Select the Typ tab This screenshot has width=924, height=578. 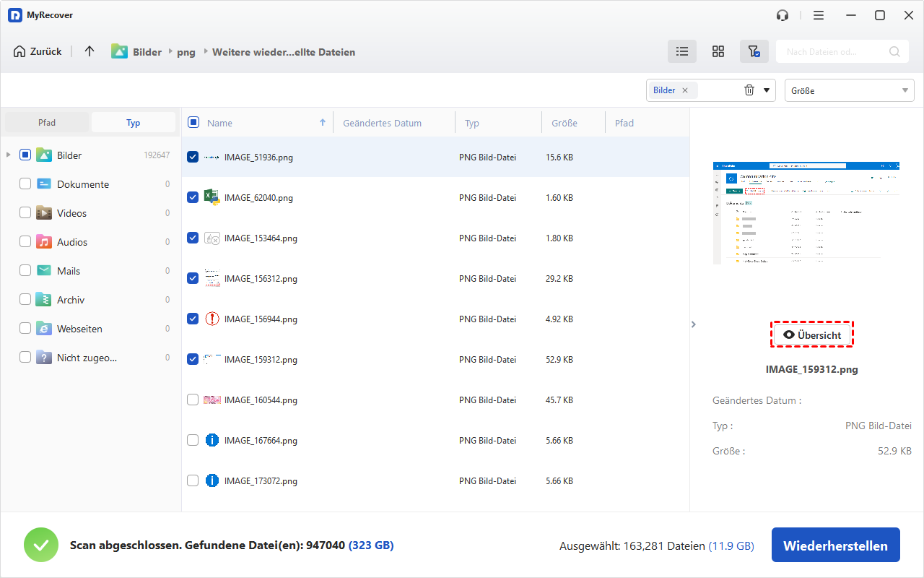[134, 123]
